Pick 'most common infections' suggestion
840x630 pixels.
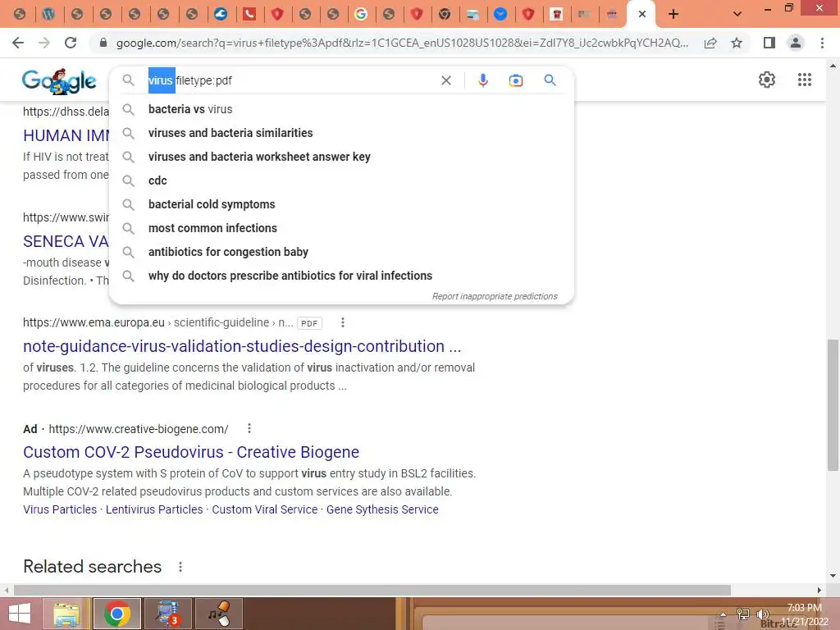[342, 228]
